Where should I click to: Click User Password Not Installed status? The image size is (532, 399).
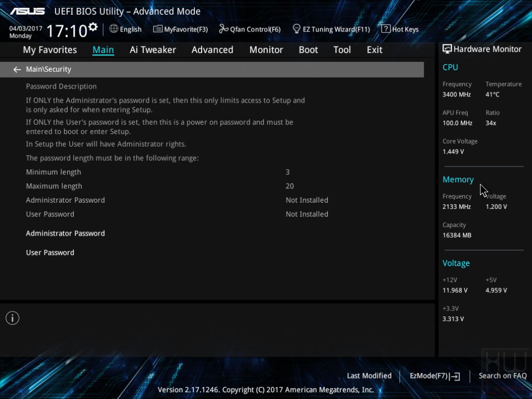point(307,214)
